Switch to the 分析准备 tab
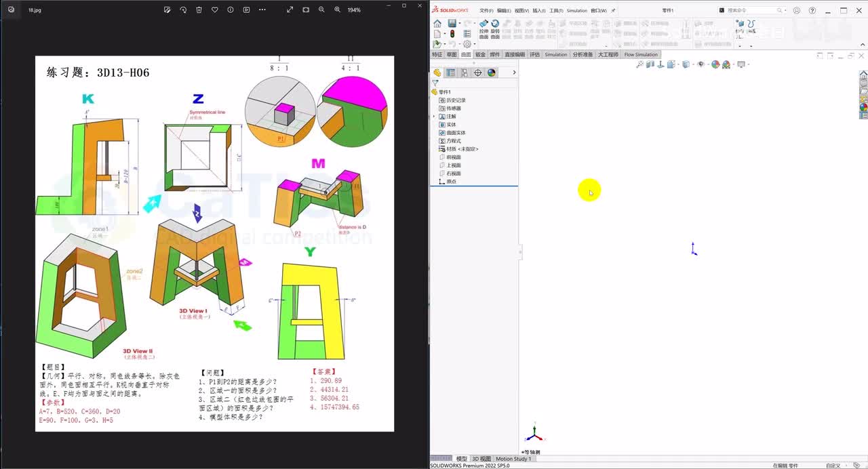The height and width of the screenshot is (469, 868). [583, 55]
